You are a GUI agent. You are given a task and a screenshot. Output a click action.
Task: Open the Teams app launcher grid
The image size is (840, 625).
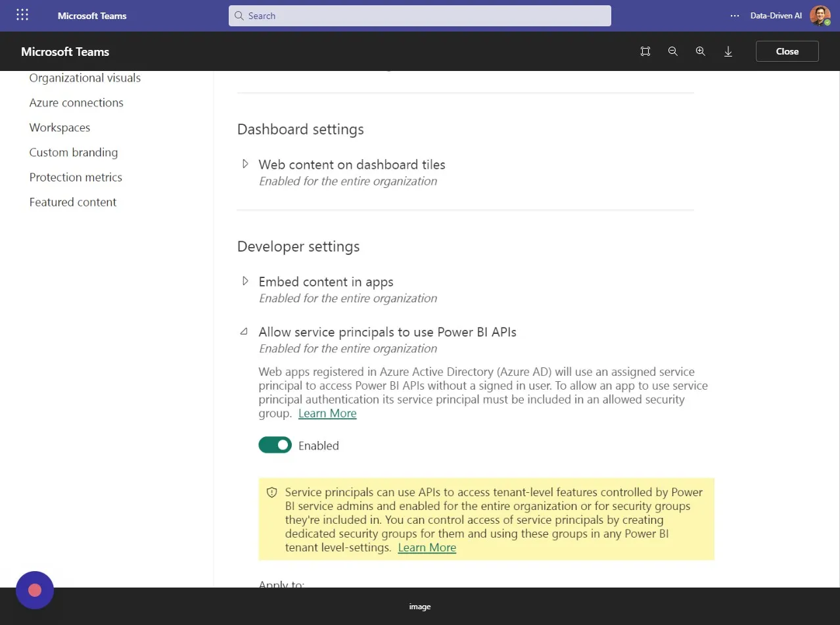[x=22, y=15]
